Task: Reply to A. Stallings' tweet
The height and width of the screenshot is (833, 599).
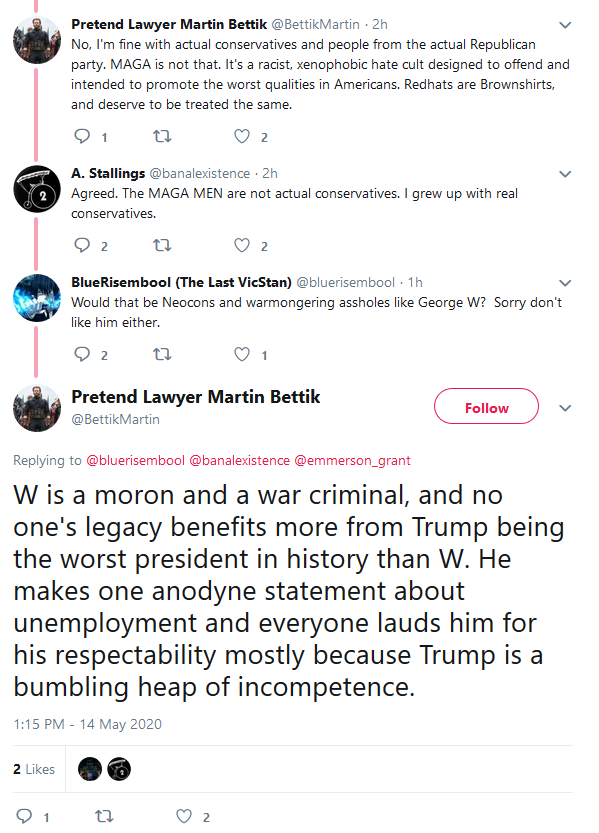Action: [82, 245]
